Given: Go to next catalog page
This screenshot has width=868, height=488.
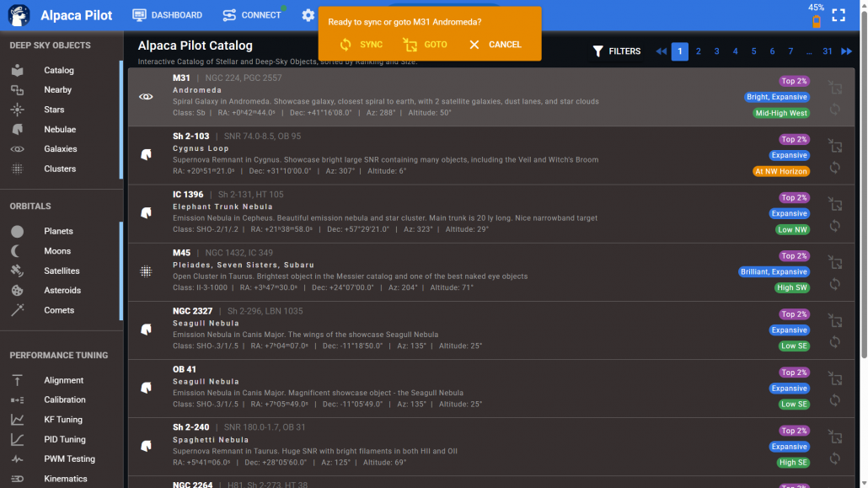Looking at the screenshot, I should click(x=846, y=51).
